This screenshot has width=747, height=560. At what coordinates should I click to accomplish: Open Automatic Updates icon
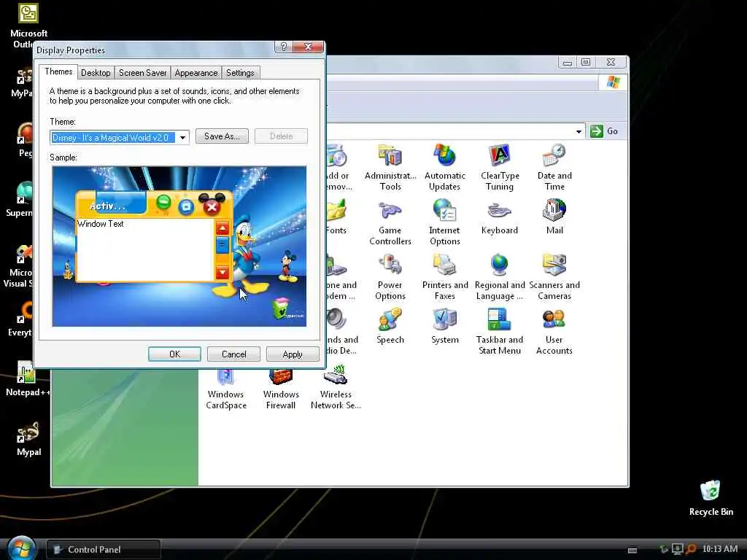point(444,167)
